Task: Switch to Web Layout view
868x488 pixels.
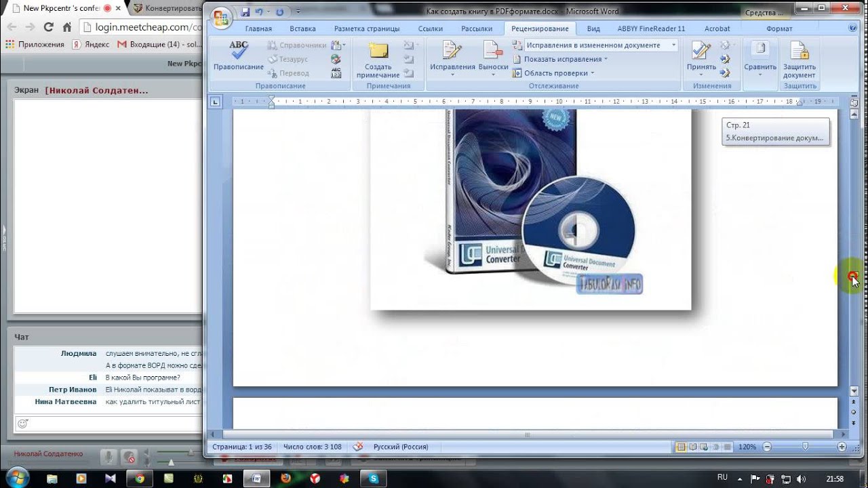Action: (x=704, y=447)
